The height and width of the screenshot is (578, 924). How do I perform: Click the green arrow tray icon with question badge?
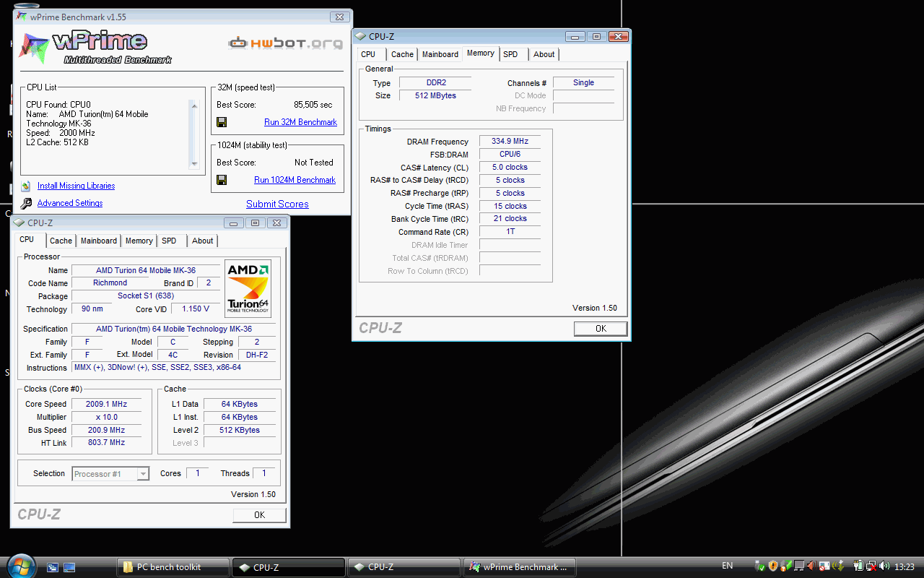click(787, 566)
